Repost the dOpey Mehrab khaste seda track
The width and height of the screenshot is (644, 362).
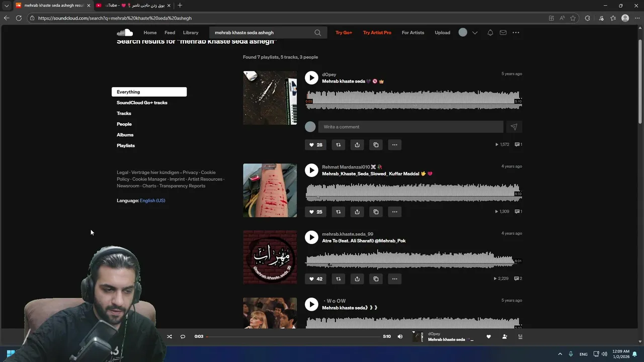[338, 145]
